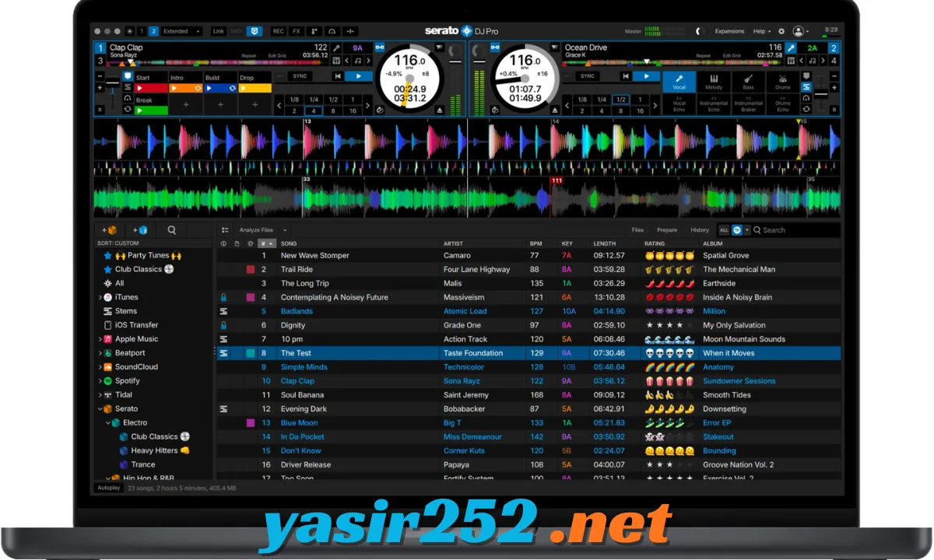Select the 1/2 beat loop on right deck

click(620, 100)
